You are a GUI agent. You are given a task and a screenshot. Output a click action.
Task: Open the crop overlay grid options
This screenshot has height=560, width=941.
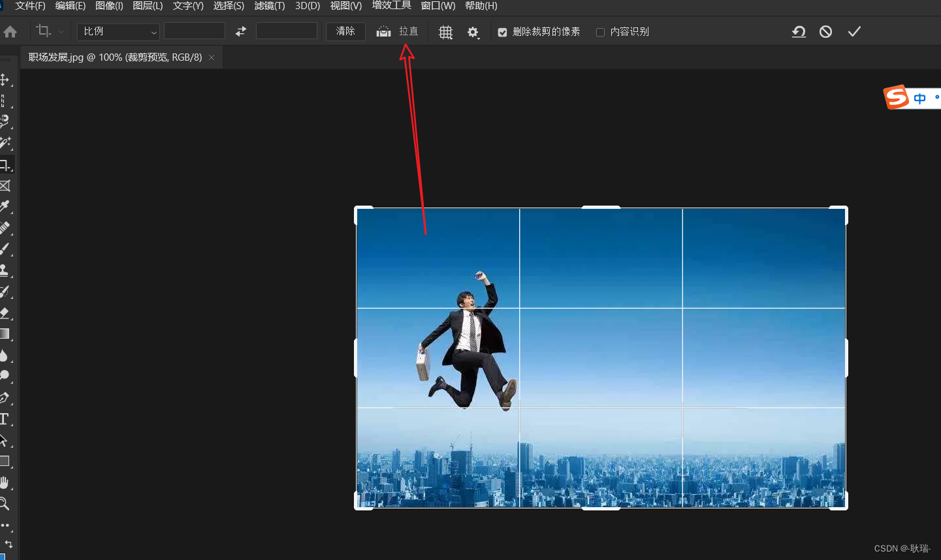(445, 32)
